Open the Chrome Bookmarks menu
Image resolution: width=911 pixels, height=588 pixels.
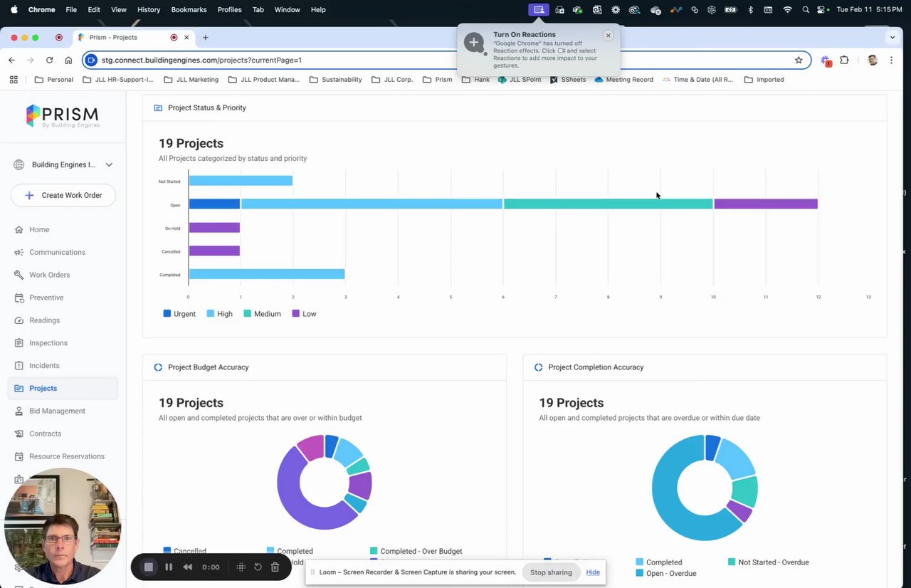point(189,9)
